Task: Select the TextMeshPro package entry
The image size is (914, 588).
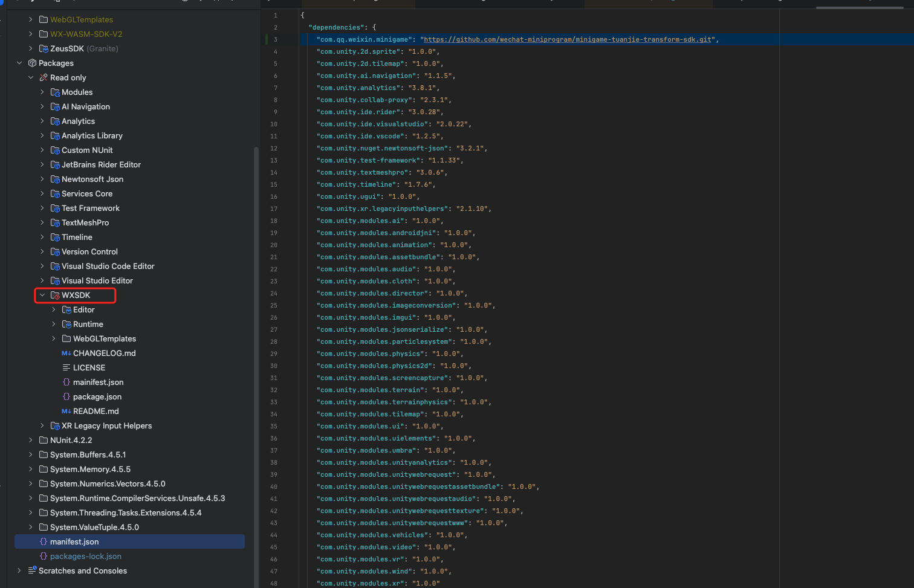Action: pyautogui.click(x=85, y=223)
